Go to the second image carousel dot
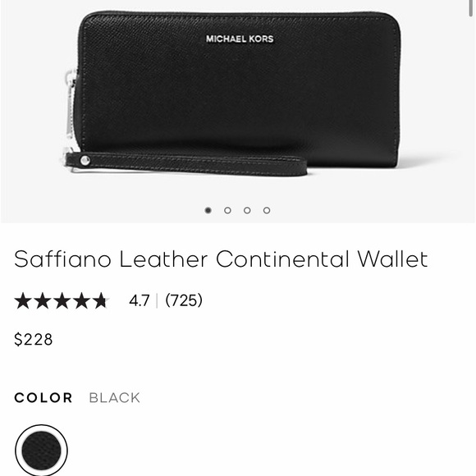 pos(227,210)
